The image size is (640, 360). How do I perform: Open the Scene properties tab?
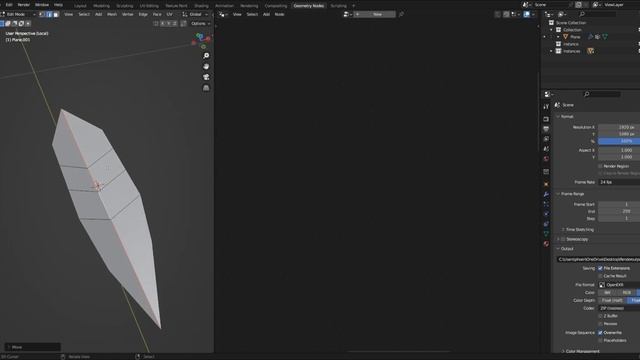(x=546, y=149)
